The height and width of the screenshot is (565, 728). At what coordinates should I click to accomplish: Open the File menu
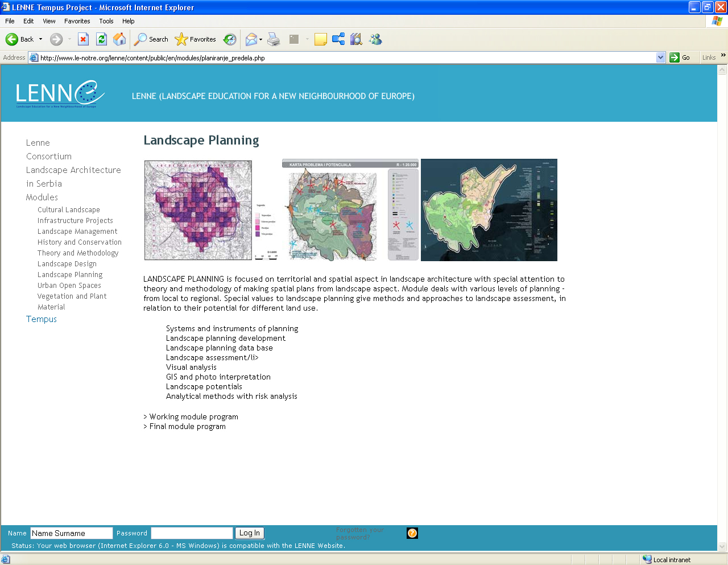[x=10, y=21]
